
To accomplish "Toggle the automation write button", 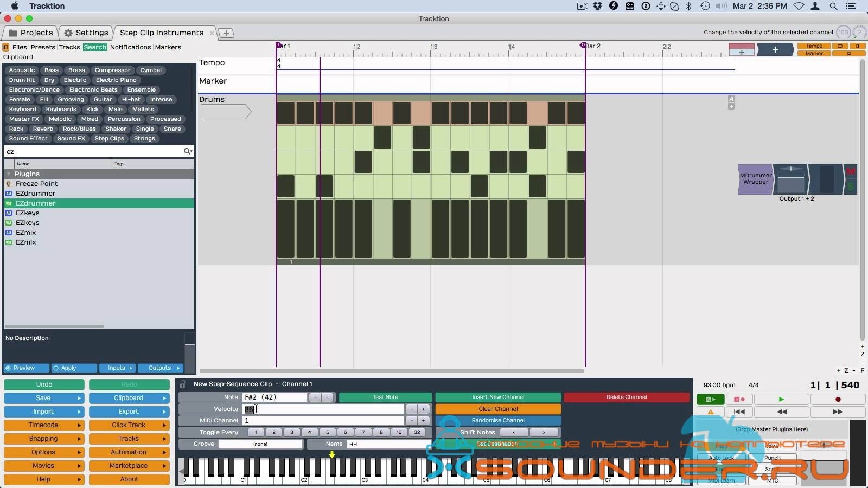I will (739, 399).
